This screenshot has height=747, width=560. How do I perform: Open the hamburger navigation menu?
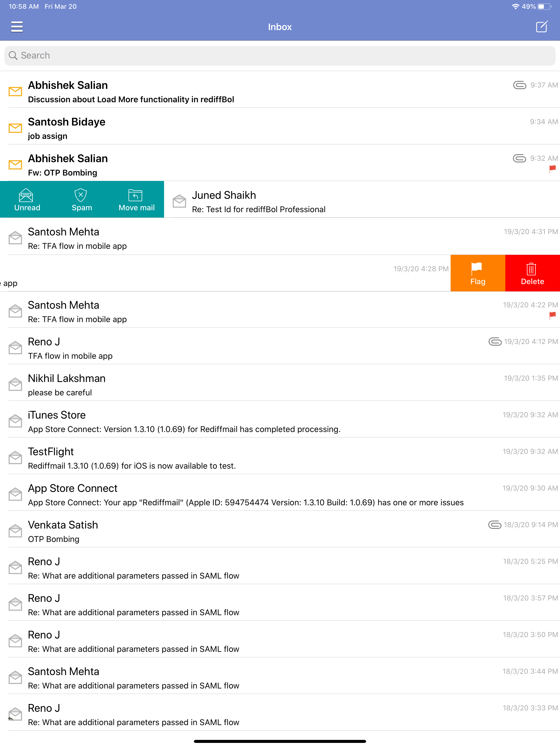(x=17, y=27)
